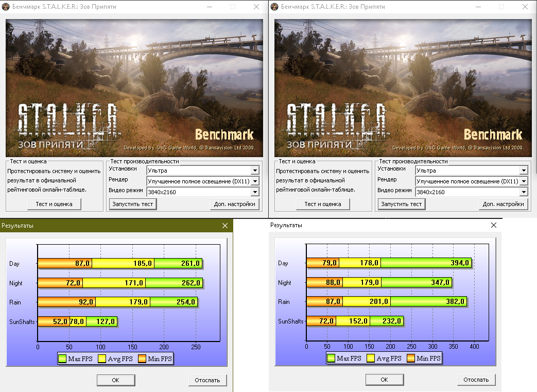This screenshot has width=537, height=392.
Task: Click Rain avg value 179,0 in left chart
Action: point(138,302)
